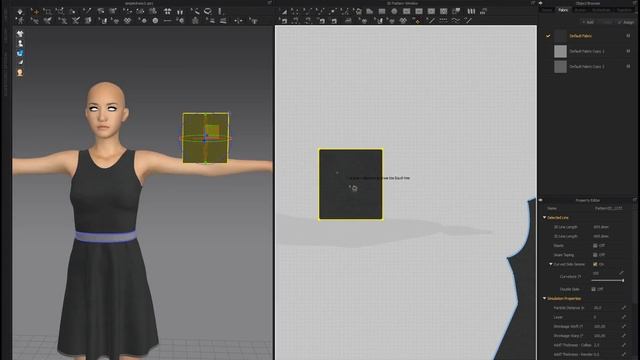Select the orange highlighted Select/Move tool
This screenshot has height=360, width=640.
point(36,12)
